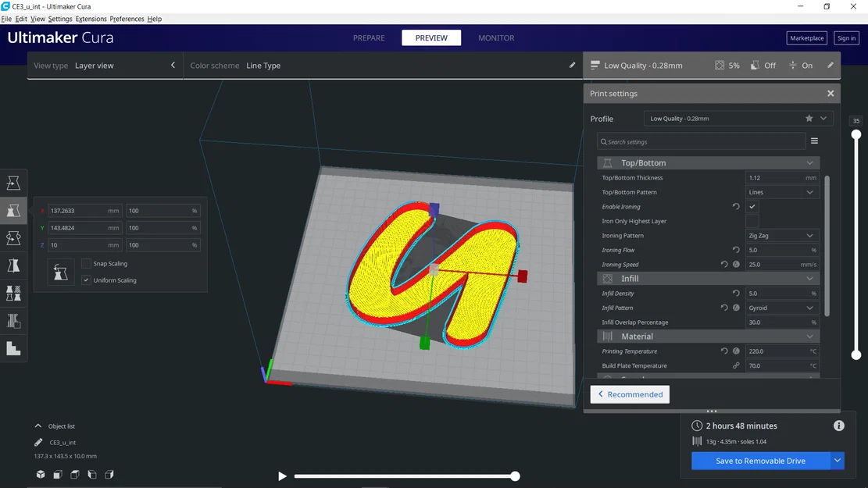The height and width of the screenshot is (488, 868).
Task: Star the Low Quality profile
Action: click(x=809, y=119)
